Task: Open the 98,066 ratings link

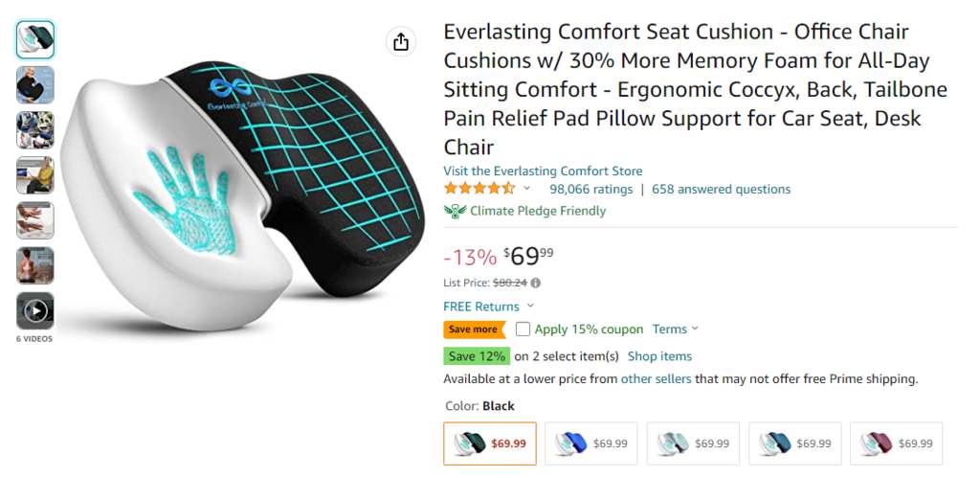Action: coord(590,189)
